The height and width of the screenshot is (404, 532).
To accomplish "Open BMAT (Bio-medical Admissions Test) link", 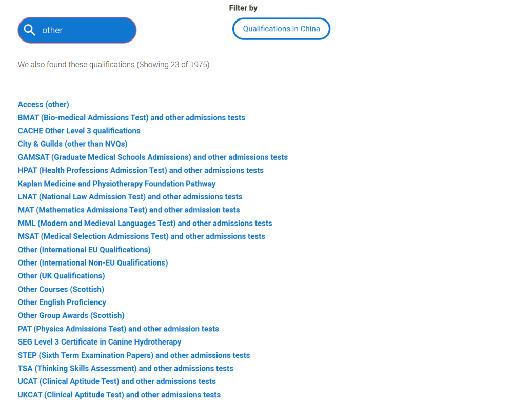I will [x=131, y=118].
